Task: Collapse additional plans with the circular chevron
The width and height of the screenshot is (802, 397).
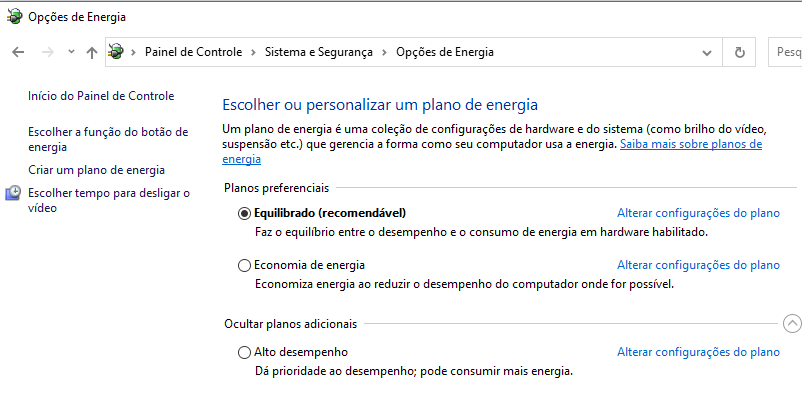Action: (x=792, y=323)
